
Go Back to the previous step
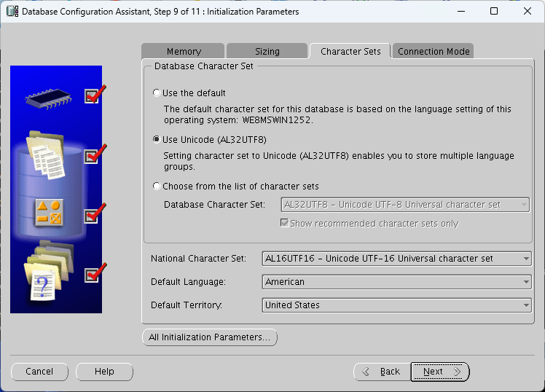click(x=382, y=372)
